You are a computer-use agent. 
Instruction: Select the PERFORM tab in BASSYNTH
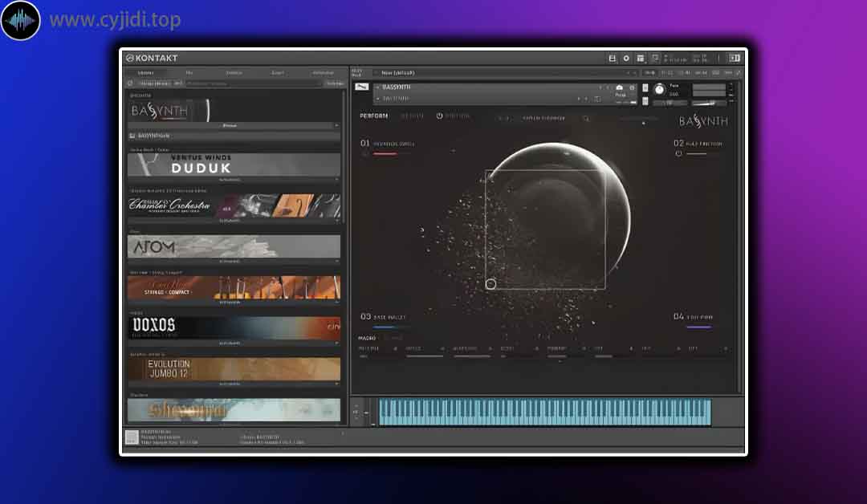click(374, 116)
